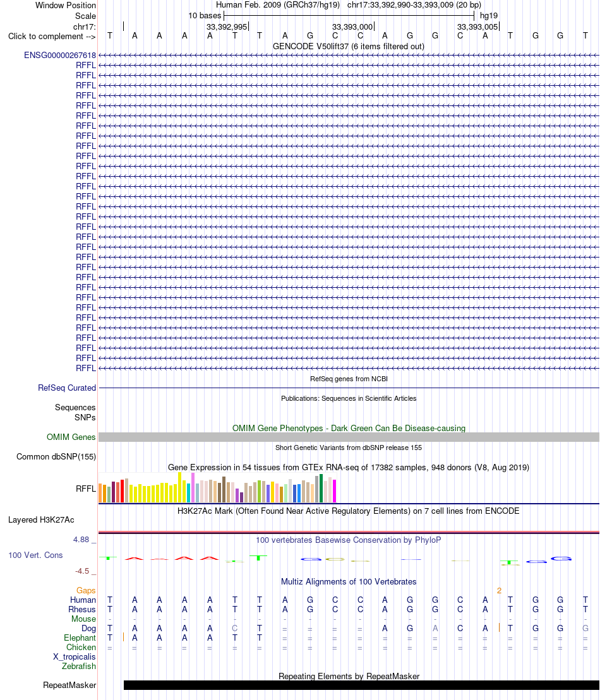Click the ENSG00000267618 transcript arrow line
This screenshot has width=600, height=700.
tap(349, 56)
